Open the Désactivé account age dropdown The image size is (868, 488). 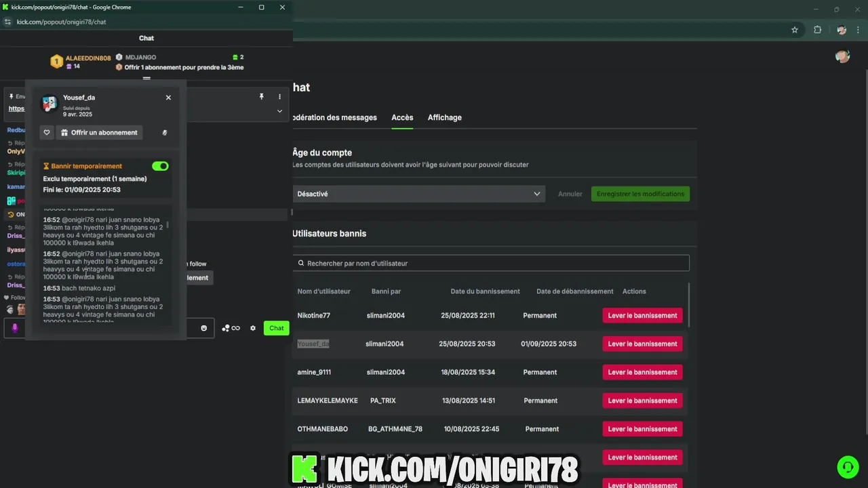point(419,194)
